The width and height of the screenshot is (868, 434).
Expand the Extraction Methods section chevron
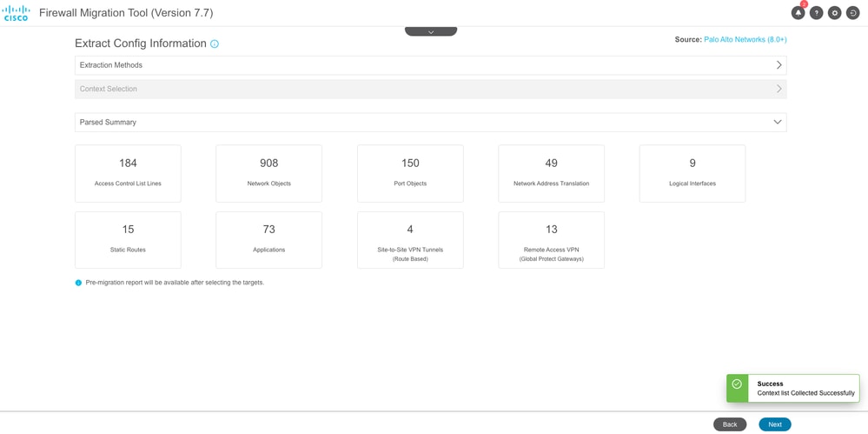click(x=779, y=65)
